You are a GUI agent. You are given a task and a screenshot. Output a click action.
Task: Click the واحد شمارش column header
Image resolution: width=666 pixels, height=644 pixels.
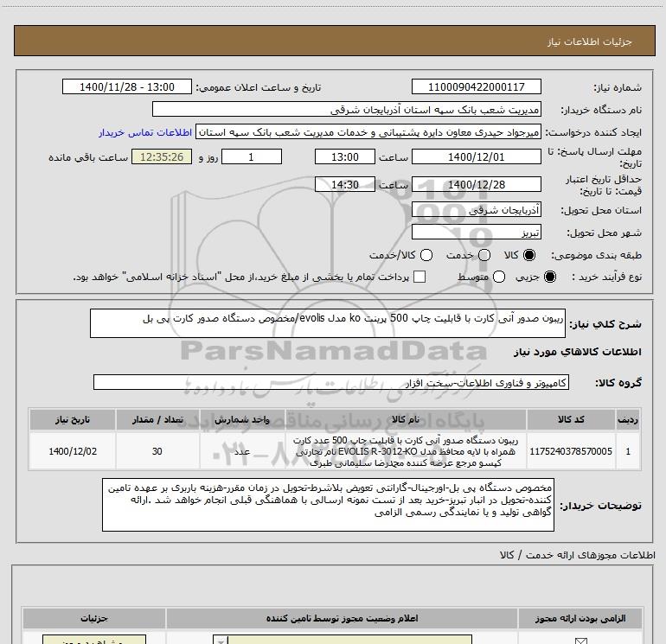(x=242, y=419)
